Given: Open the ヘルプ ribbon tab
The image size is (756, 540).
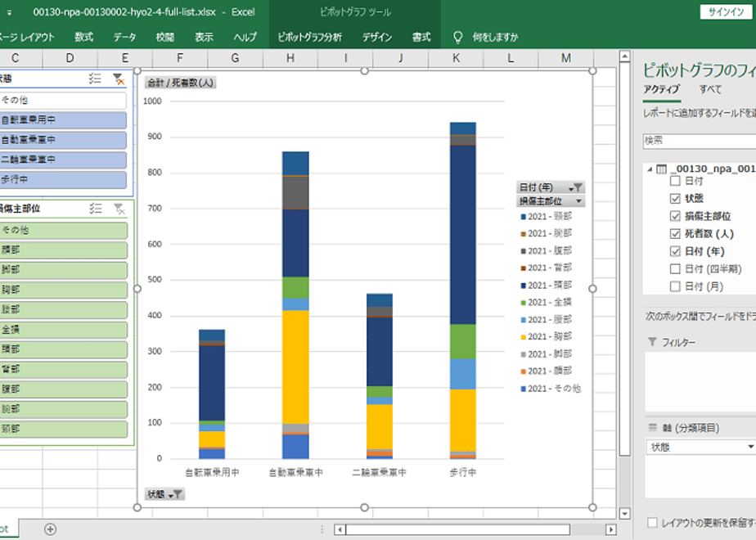Looking at the screenshot, I should coord(245,37).
